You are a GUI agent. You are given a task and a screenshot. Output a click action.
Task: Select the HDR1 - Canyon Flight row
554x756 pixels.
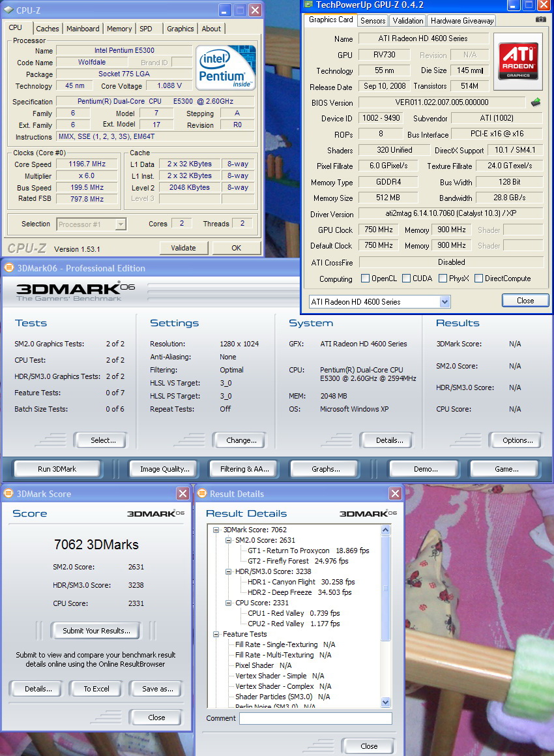[x=301, y=582]
